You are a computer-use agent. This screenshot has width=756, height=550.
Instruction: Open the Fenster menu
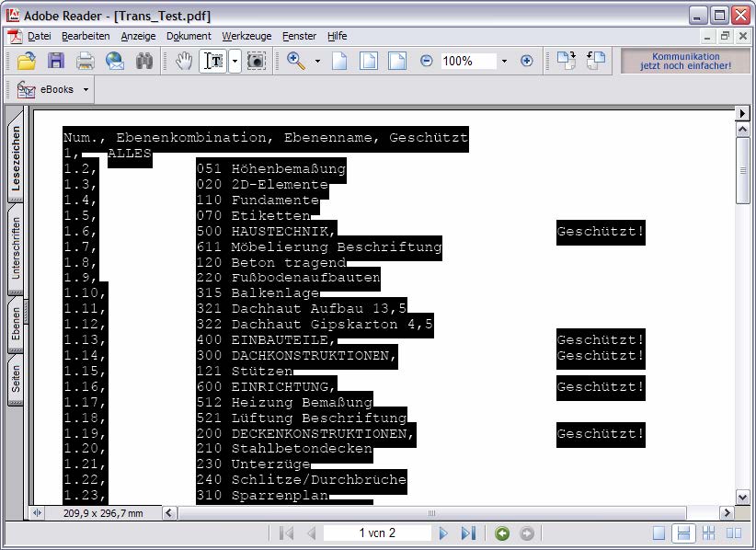[299, 36]
